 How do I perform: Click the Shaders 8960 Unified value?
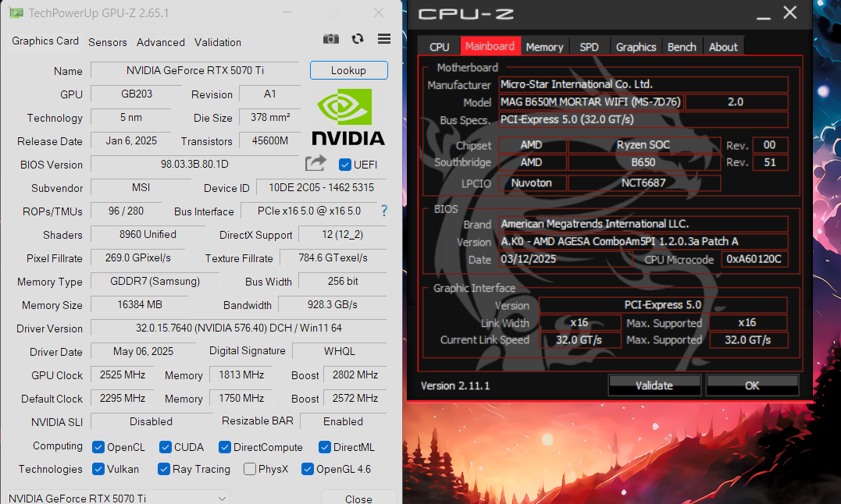[x=148, y=234]
